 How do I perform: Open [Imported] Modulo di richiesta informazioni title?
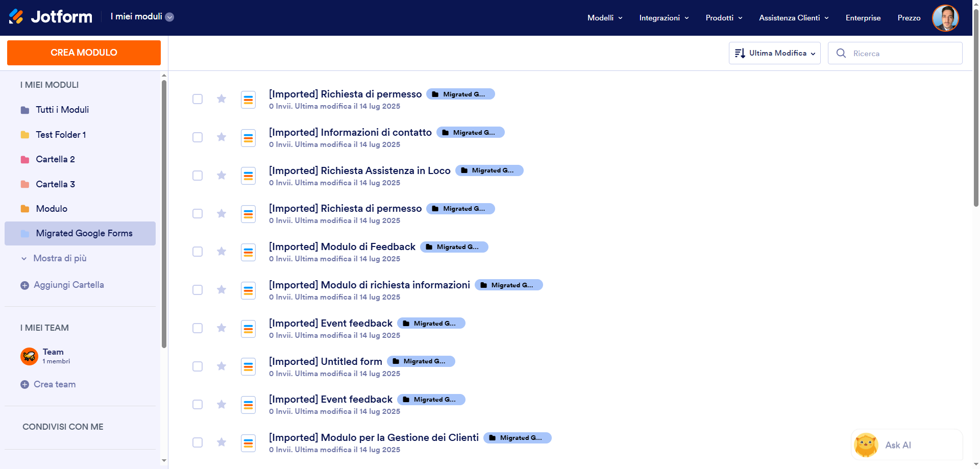[370, 285]
